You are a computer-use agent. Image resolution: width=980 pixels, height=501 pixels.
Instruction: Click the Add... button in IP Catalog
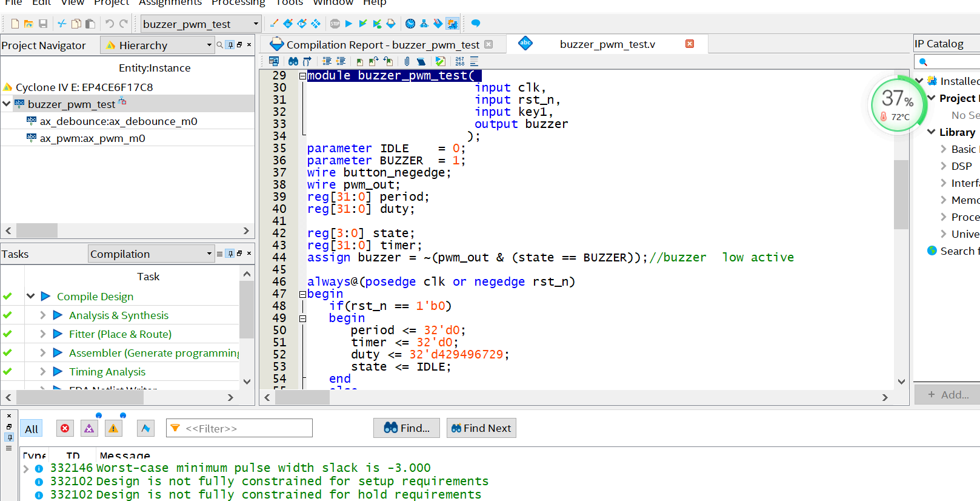pyautogui.click(x=948, y=395)
